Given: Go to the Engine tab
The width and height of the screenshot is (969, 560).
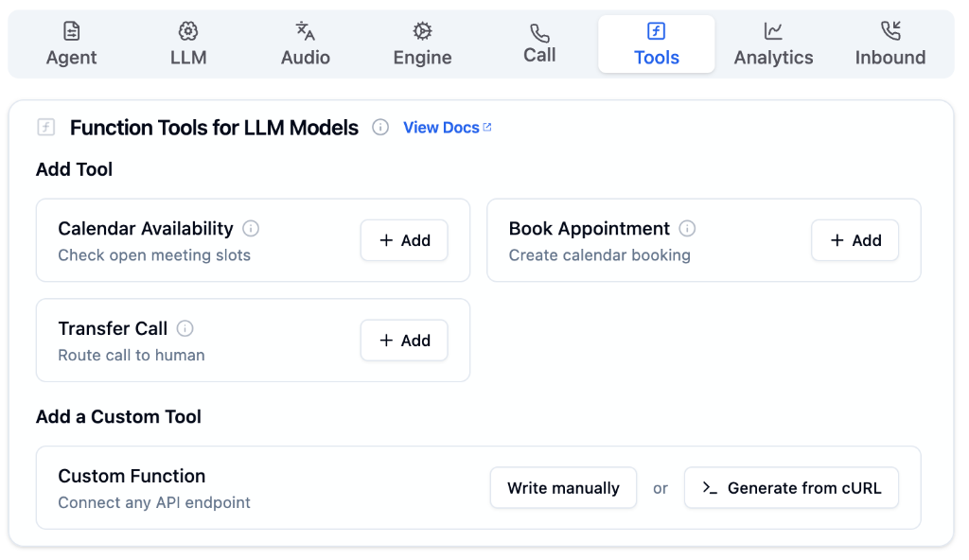Looking at the screenshot, I should coord(423,44).
